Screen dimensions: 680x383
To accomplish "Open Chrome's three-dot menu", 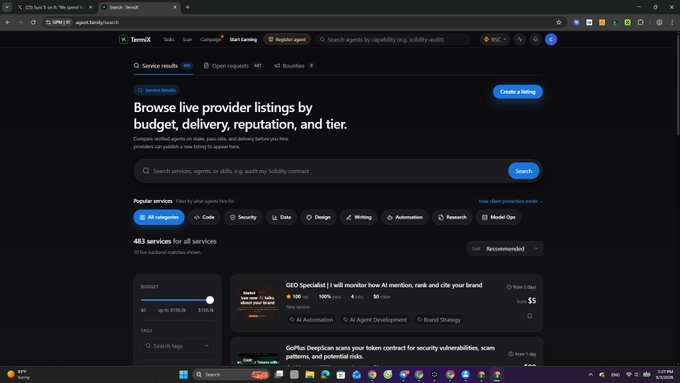I will 672,22.
